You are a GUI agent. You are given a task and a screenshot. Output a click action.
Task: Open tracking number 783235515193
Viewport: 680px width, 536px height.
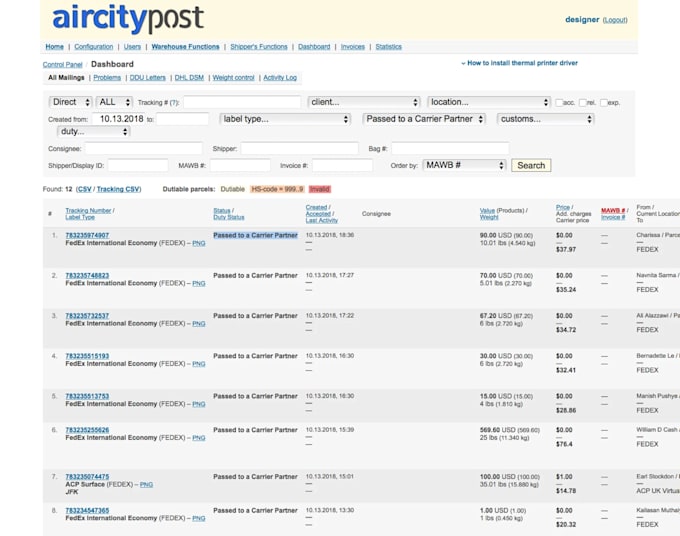coord(87,356)
